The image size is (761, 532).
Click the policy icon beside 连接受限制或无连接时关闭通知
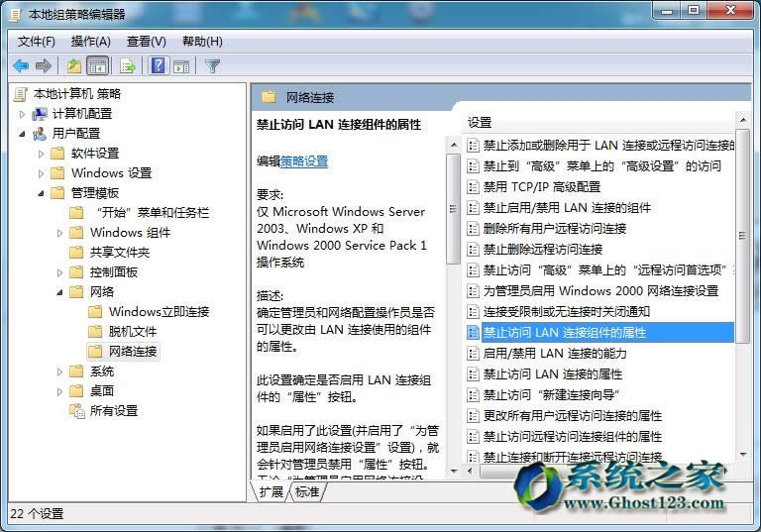(473, 312)
